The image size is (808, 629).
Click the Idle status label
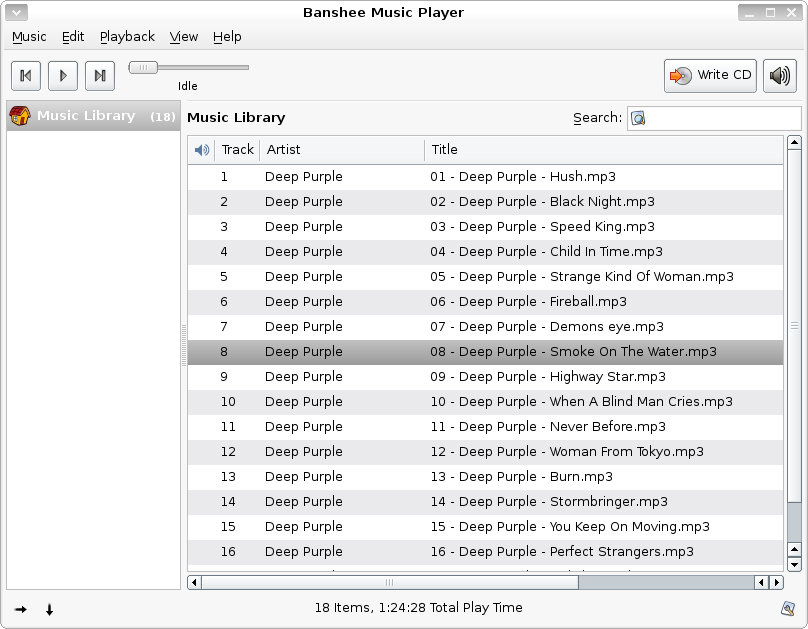(x=188, y=86)
